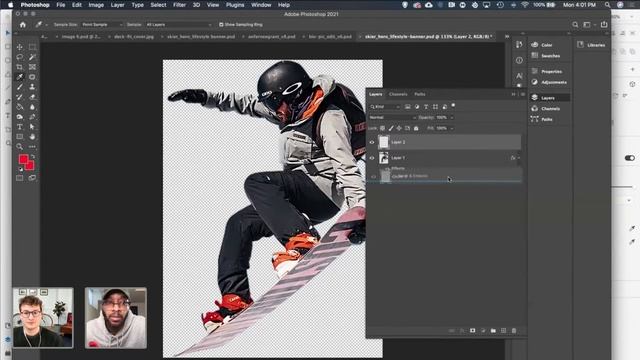Image resolution: width=640 pixels, height=360 pixels.
Task: Select the Path Selection tool
Action: pyautogui.click(x=32, y=127)
